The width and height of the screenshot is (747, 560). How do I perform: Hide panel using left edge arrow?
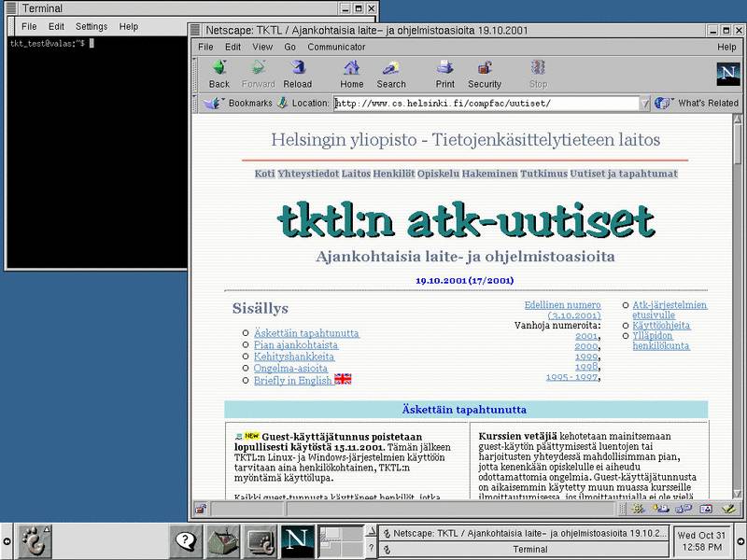pyautogui.click(x=7, y=541)
